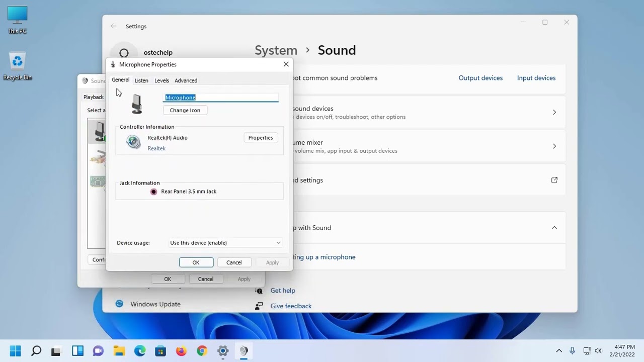The width and height of the screenshot is (644, 362).
Task: Click OK in Microphone Properties
Action: [196, 262]
